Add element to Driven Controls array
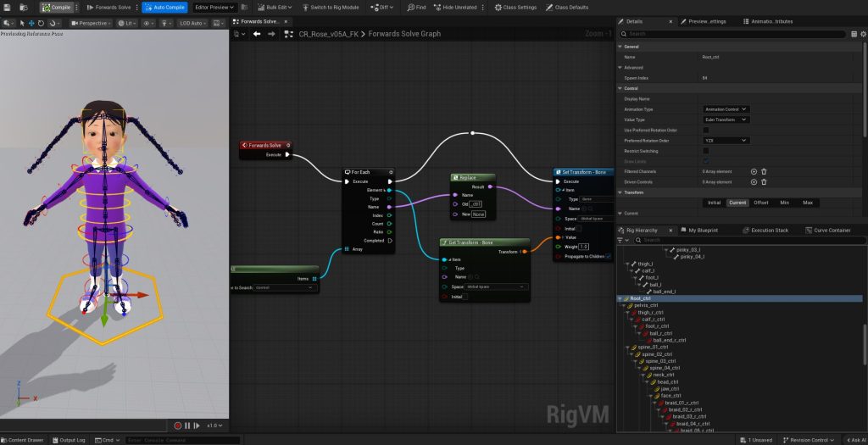The height and width of the screenshot is (445, 868). coord(754,181)
